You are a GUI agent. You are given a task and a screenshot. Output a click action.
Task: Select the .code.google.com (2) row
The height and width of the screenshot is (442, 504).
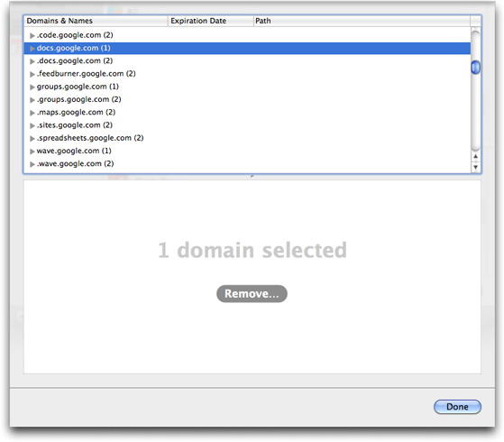pos(247,35)
